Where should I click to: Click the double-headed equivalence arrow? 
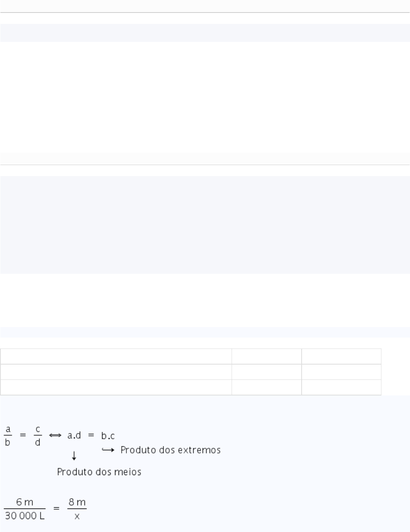point(55,435)
